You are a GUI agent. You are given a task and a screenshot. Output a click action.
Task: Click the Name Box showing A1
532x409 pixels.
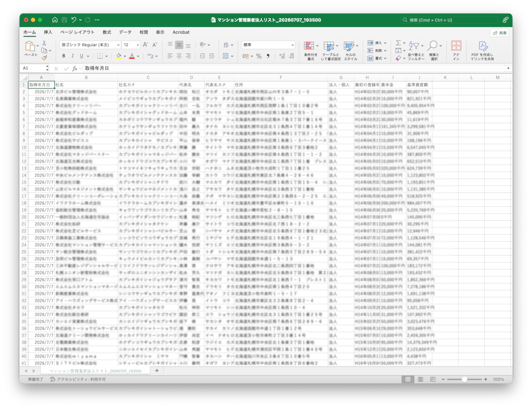tap(33, 68)
